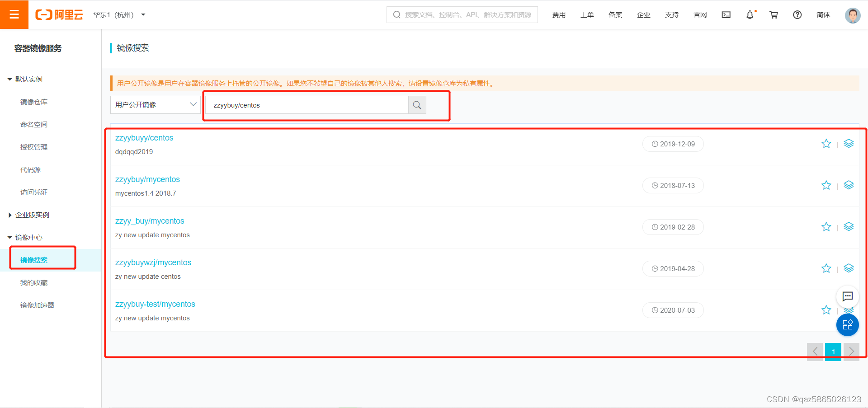Click the 2018-07-13 date badge
This screenshot has height=408, width=868.
[x=673, y=186]
